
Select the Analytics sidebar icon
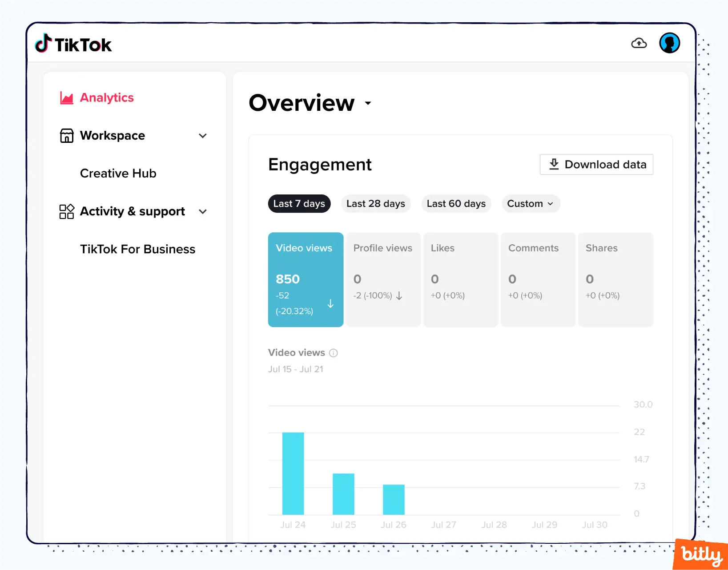[66, 97]
